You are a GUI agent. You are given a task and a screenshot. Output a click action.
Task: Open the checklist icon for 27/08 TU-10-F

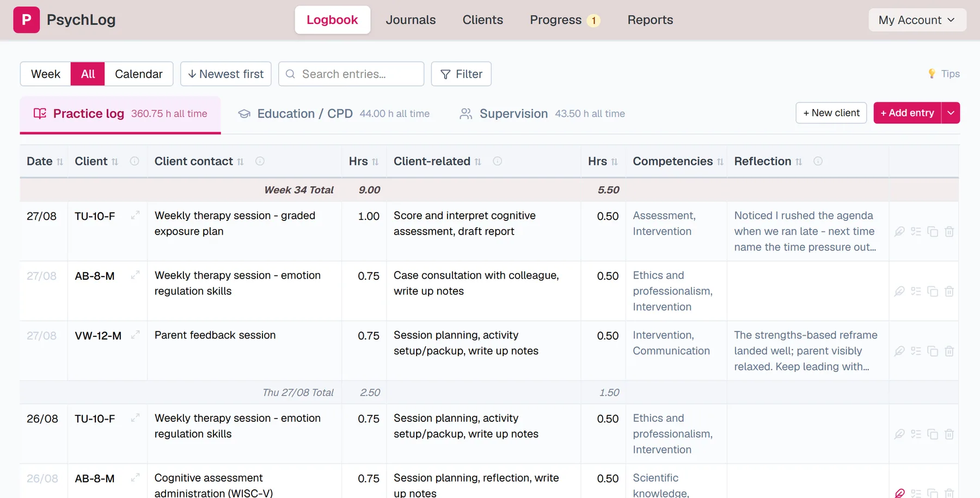click(916, 232)
